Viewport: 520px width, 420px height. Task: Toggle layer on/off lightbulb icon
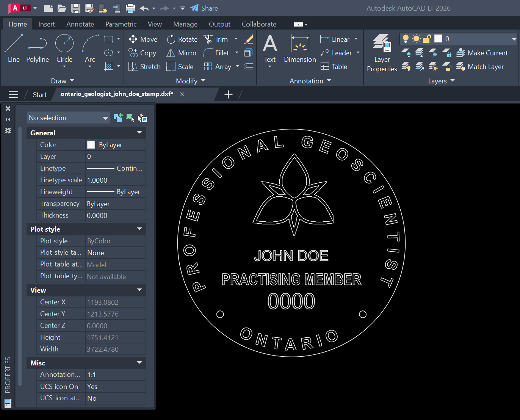pos(406,39)
